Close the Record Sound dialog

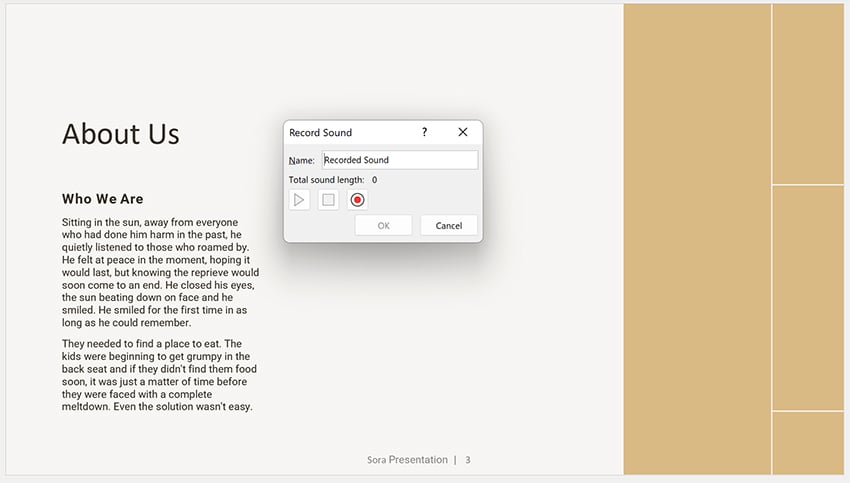point(462,132)
